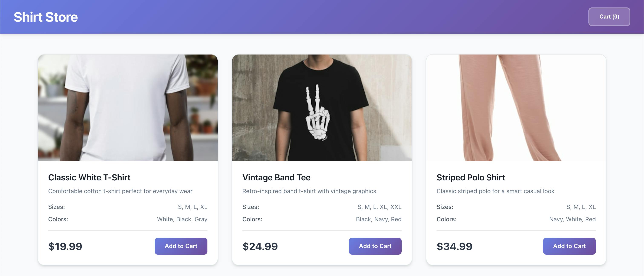Click the colors list for Classic White T-Shirt
The width and height of the screenshot is (644, 276).
[x=182, y=219]
